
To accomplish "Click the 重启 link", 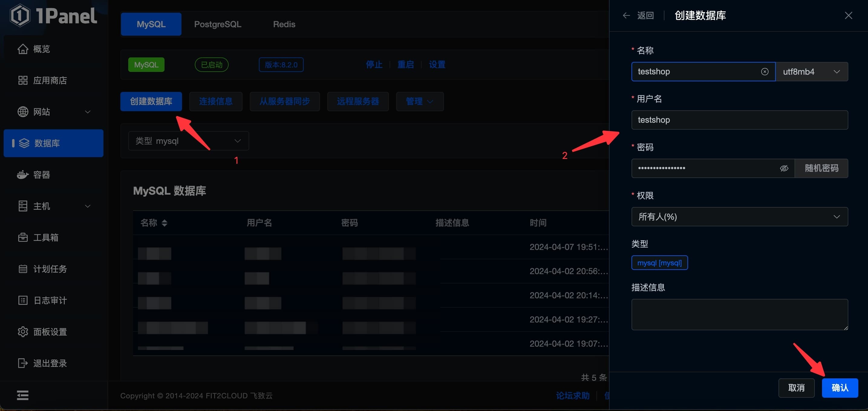I will pos(405,65).
